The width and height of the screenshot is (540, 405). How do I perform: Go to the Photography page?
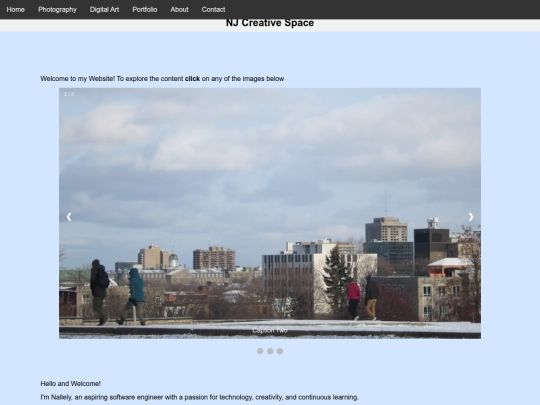point(57,9)
